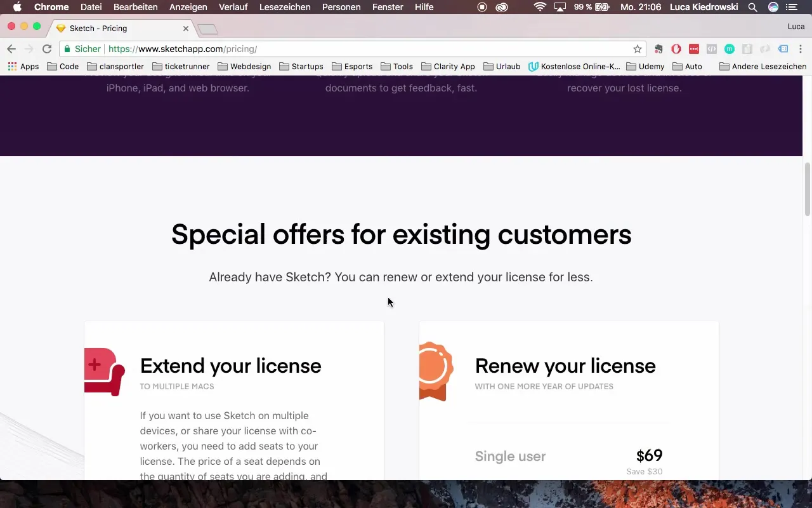
Task: Open the Andere Lesezeichen folder
Action: click(x=763, y=66)
